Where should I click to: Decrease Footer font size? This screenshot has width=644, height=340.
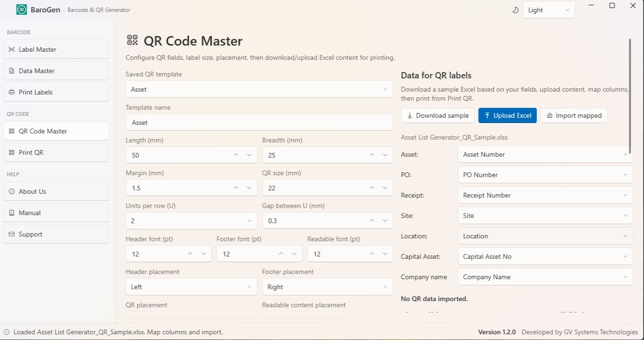[294, 254]
